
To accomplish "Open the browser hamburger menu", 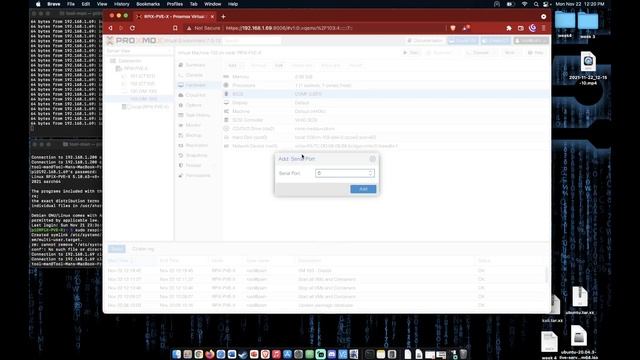I will 544,28.
